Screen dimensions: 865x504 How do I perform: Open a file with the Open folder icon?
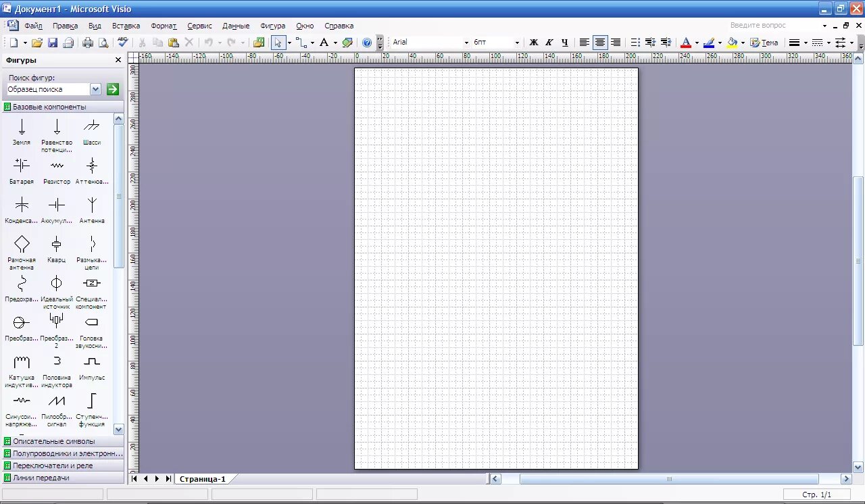point(37,43)
